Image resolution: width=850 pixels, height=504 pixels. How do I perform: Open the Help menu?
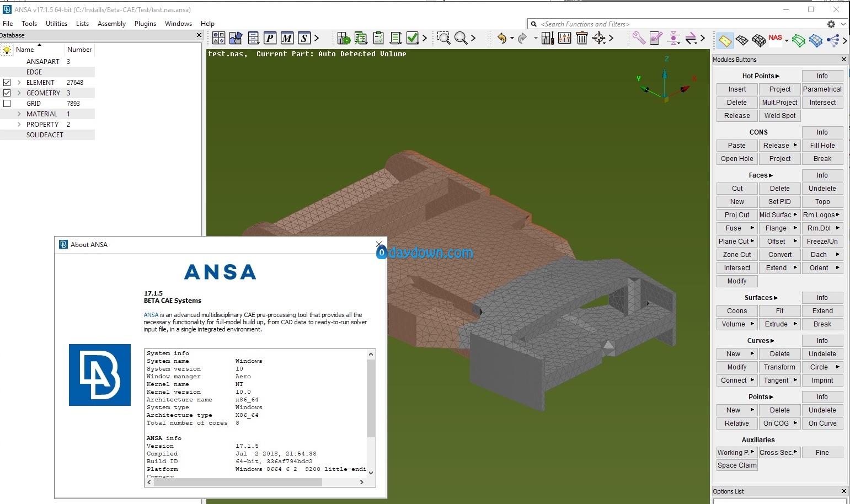[207, 24]
